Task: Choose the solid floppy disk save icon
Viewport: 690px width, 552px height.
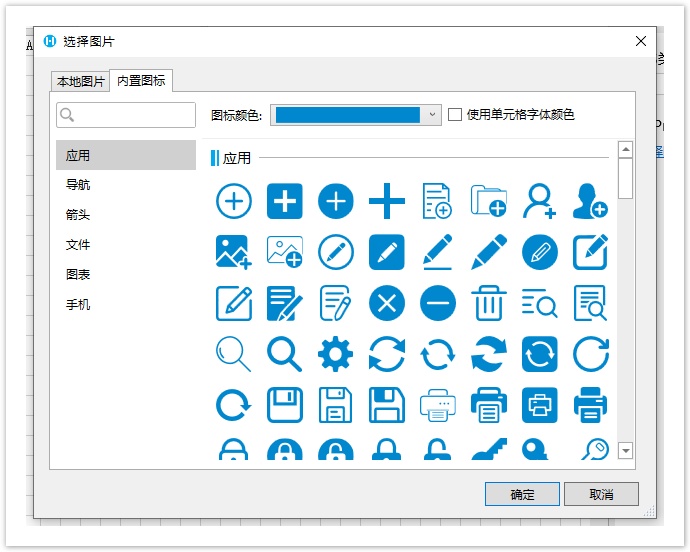Action: pyautogui.click(x=387, y=405)
